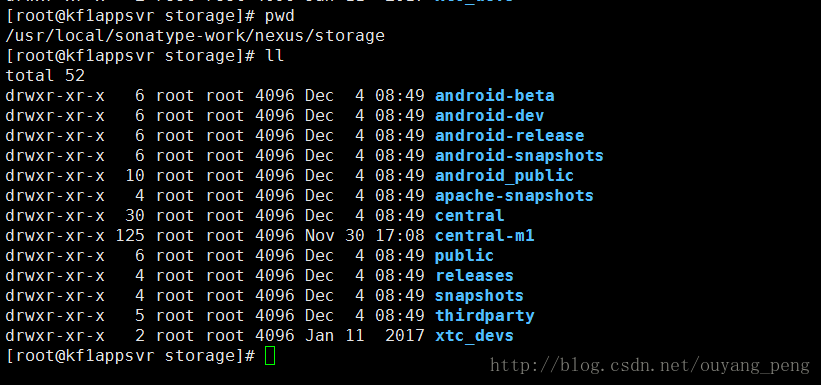Click the green terminal cursor block
The image size is (821, 385).
point(270,356)
